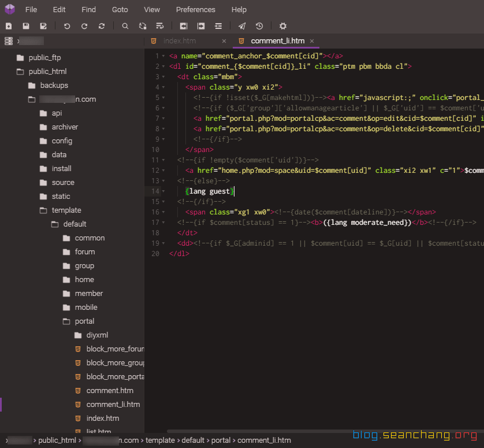Click the Save toolbar icon
The width and height of the screenshot is (484, 448).
[26, 26]
